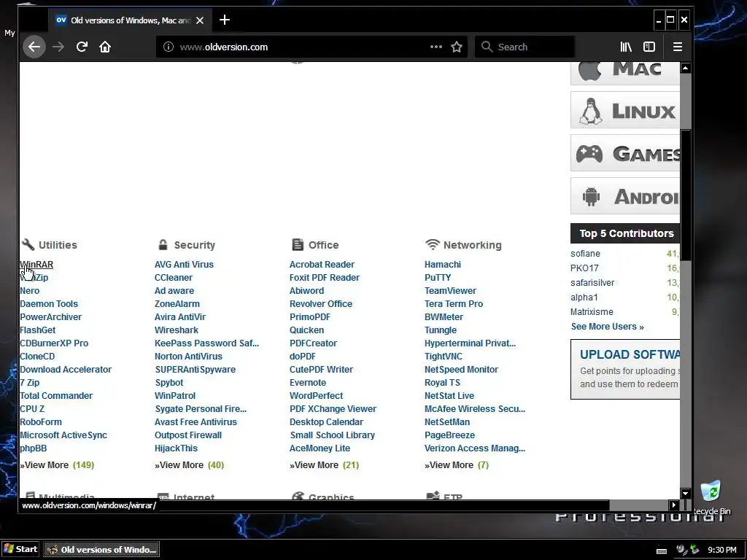Open See More Users link
Image resolution: width=747 pixels, height=560 pixels.
[x=608, y=327]
